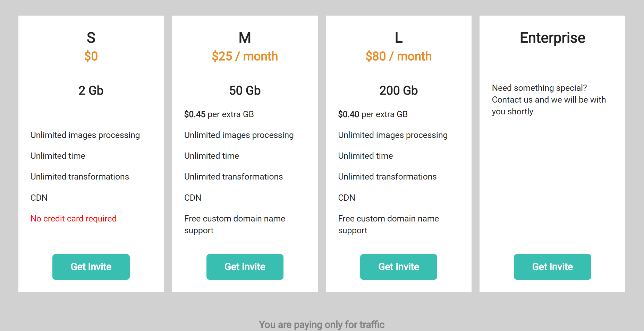Click the 'Enterprise' plan heading

coord(552,38)
